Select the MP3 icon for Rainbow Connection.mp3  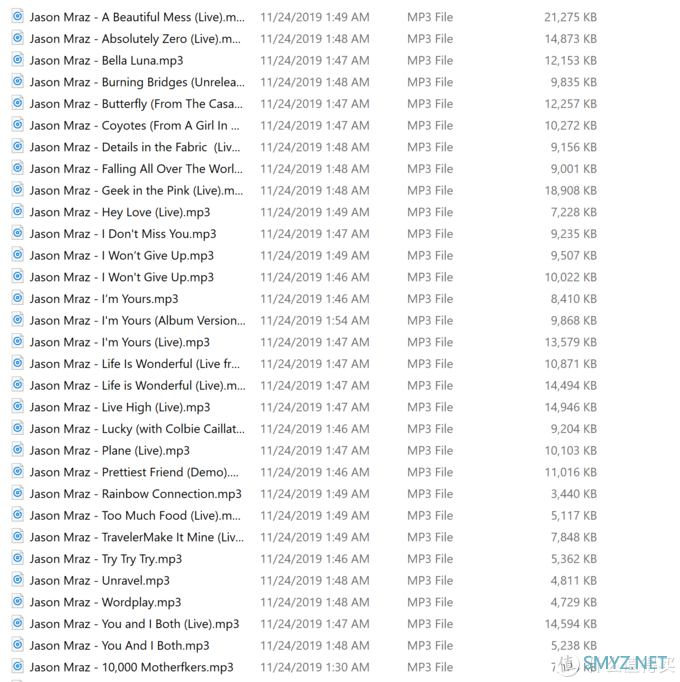pyautogui.click(x=17, y=493)
